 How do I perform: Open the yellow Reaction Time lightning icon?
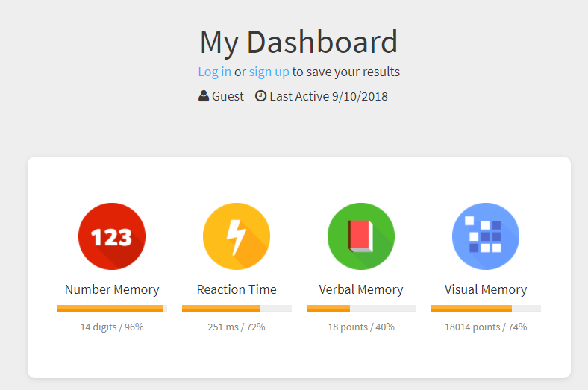tap(237, 236)
